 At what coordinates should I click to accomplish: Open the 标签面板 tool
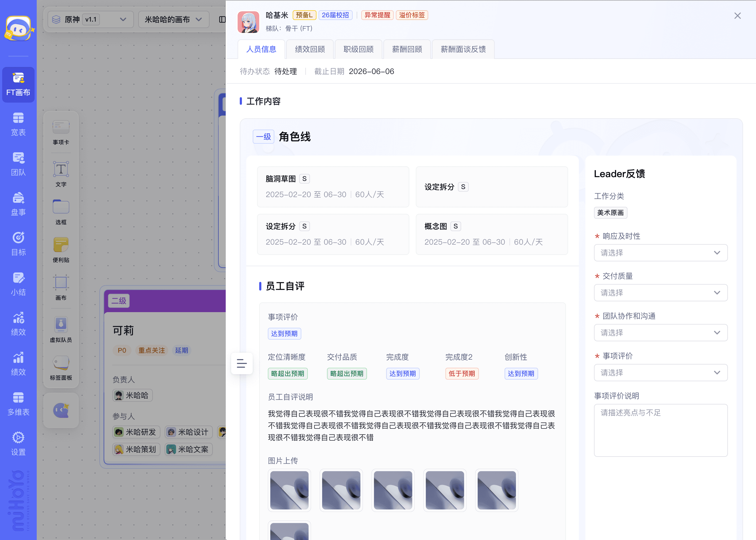(x=61, y=368)
